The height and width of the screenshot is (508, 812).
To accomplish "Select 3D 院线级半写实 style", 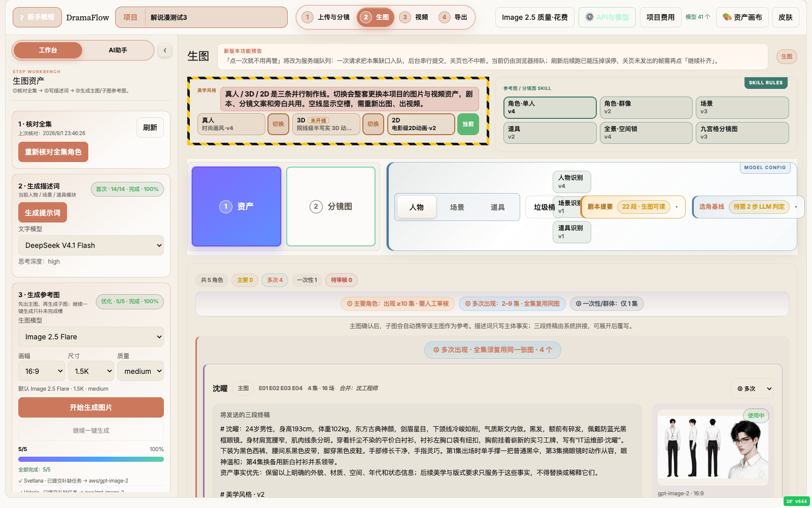I will point(326,124).
